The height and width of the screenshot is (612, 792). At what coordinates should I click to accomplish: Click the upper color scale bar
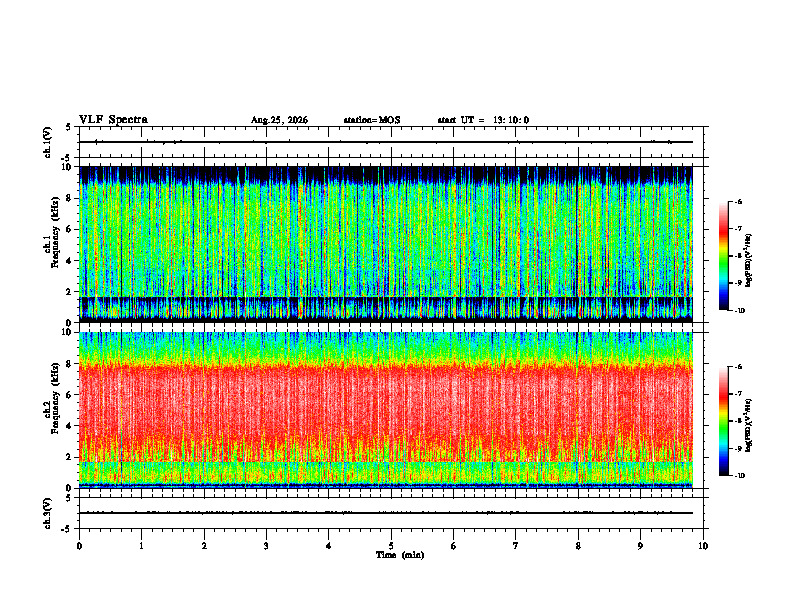click(x=724, y=256)
